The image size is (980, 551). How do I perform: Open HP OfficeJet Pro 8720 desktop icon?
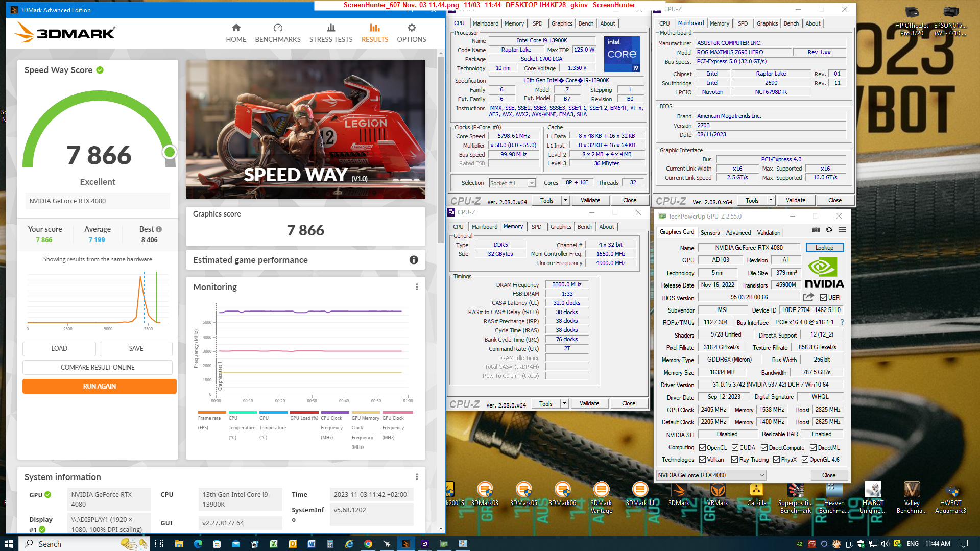pos(912,21)
